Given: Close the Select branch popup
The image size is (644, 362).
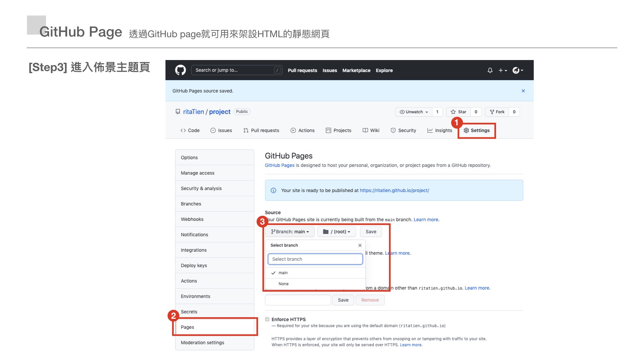Looking at the screenshot, I should click(360, 245).
